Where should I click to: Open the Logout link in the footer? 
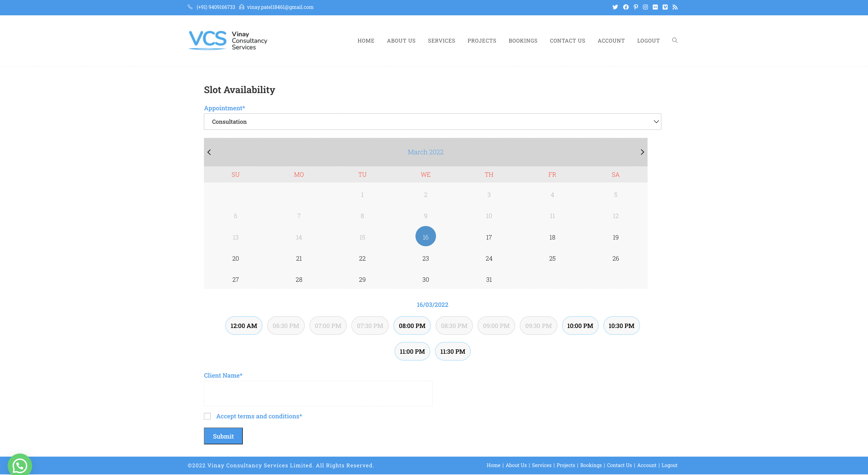(669, 465)
